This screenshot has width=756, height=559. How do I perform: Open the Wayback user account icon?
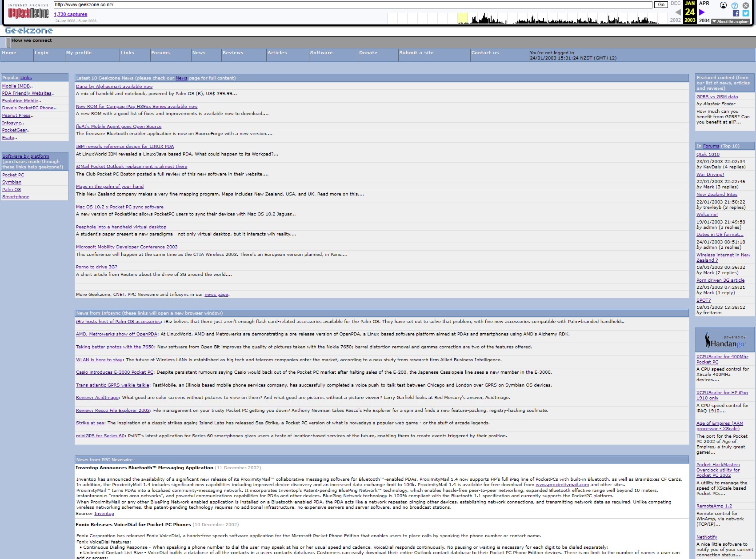tap(723, 5)
